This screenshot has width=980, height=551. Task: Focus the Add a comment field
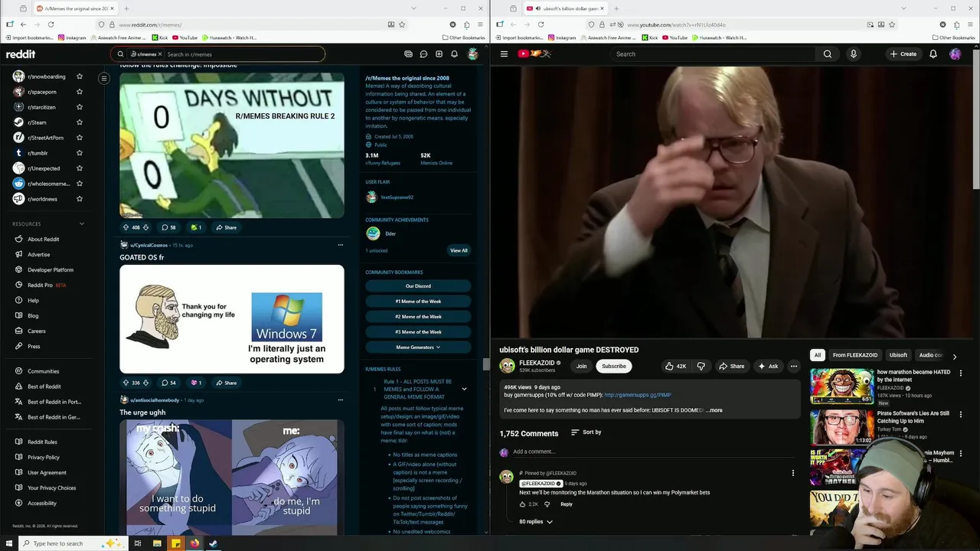pyautogui.click(x=655, y=452)
